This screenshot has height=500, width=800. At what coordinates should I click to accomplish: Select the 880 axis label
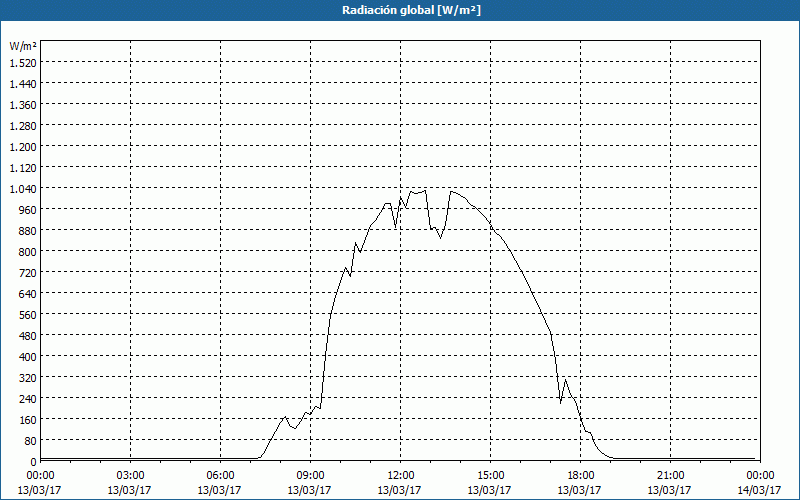pos(28,231)
